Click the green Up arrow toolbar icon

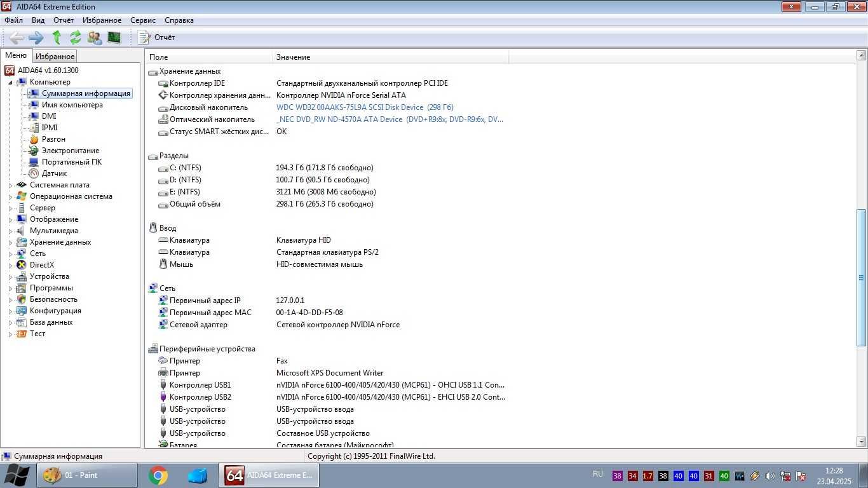click(57, 37)
